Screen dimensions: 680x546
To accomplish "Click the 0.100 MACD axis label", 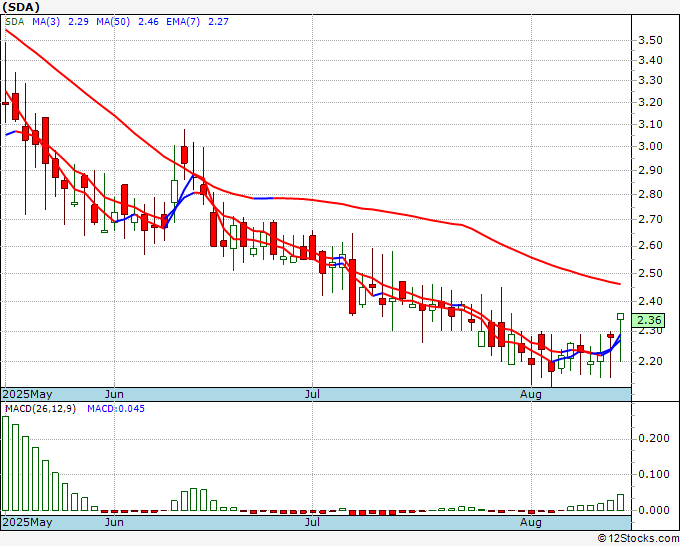I will pos(654,474).
